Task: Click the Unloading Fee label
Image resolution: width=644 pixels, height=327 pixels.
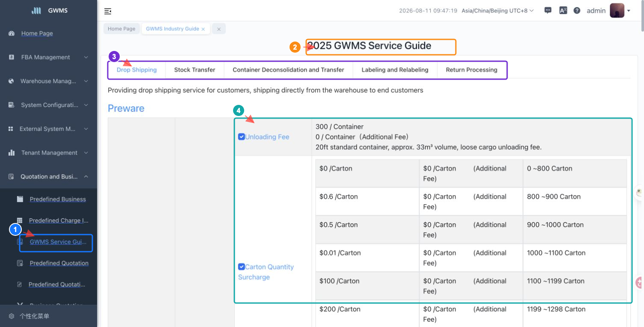Action: tap(267, 137)
